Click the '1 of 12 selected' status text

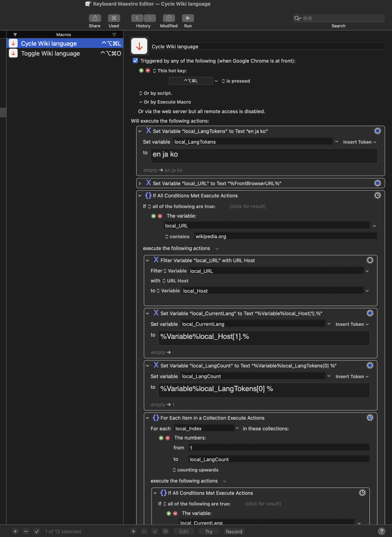(63, 532)
